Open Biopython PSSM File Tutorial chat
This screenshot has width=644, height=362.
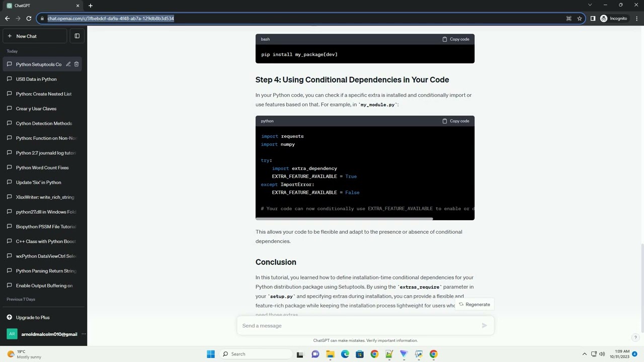coord(42,227)
